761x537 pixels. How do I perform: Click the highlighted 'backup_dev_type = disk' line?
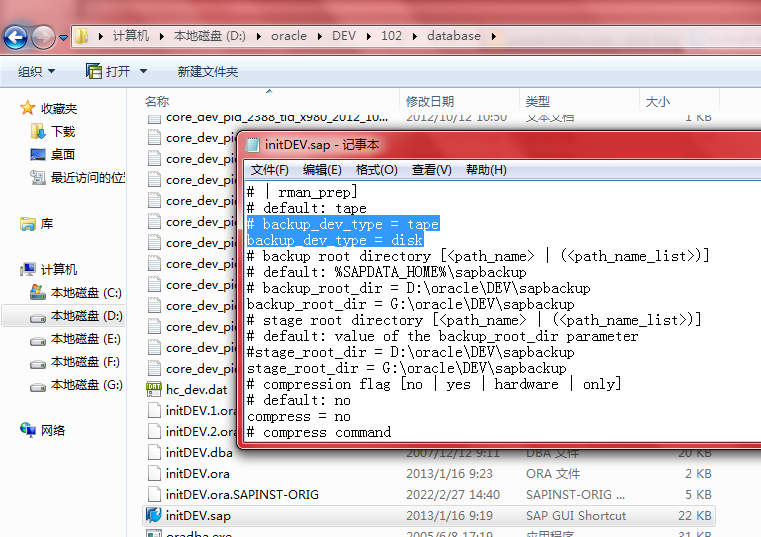pos(335,240)
